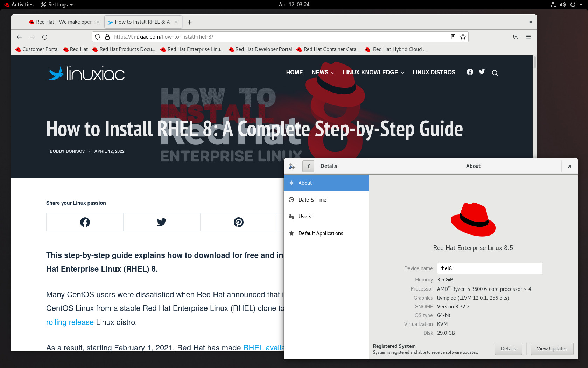Screen dimensions: 588x368
Task: Go back in Details panel
Action: tap(308, 166)
